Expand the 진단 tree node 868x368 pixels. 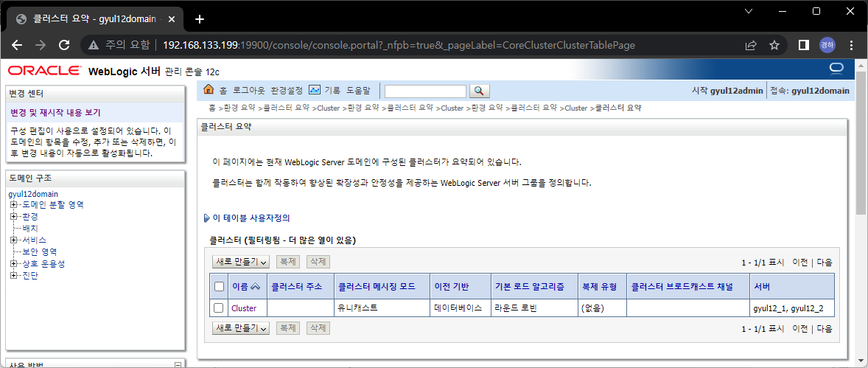13,275
